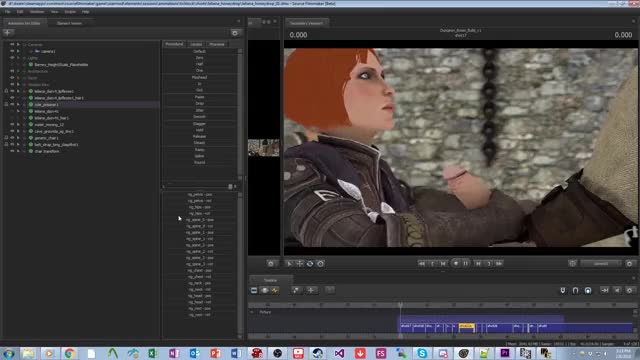Switch to the graph editor mode

[275, 290]
